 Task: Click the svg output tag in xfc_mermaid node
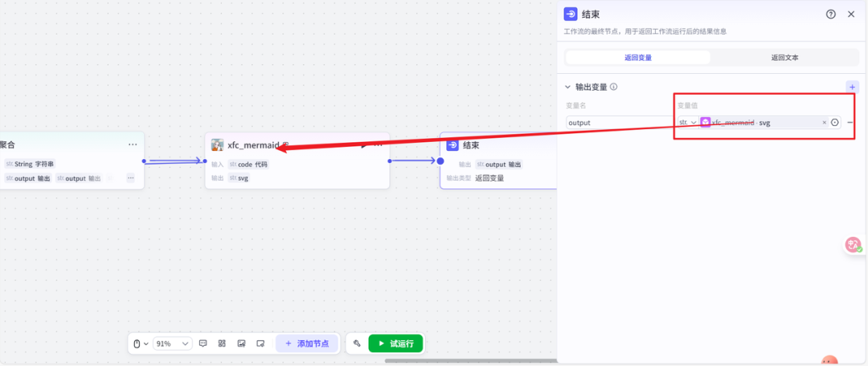(240, 178)
